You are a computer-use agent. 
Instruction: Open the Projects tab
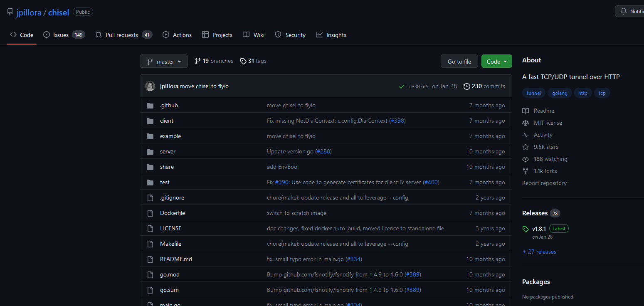(x=217, y=35)
